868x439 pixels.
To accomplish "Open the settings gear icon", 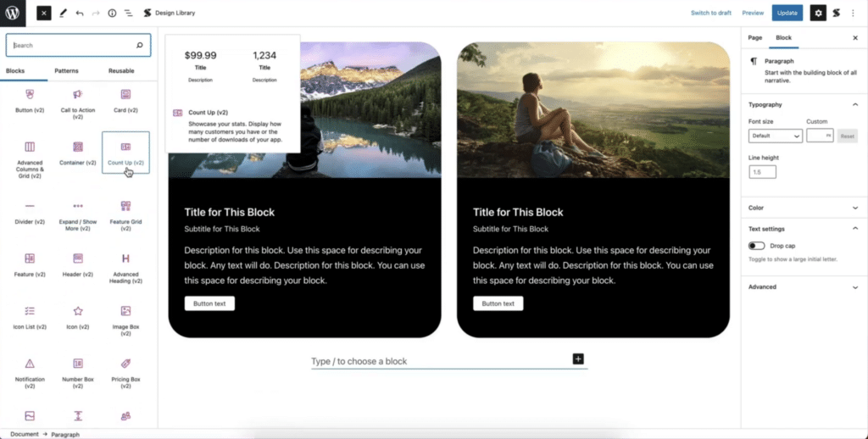I will (818, 13).
